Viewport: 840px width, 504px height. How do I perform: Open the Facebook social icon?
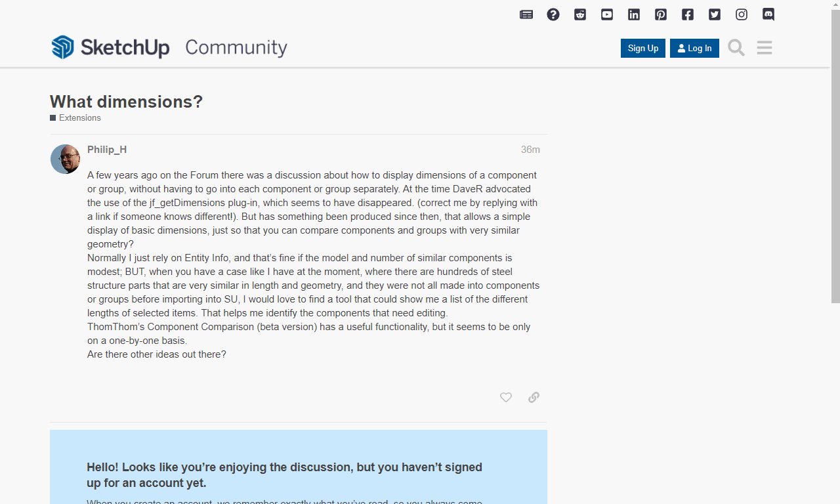tap(688, 14)
